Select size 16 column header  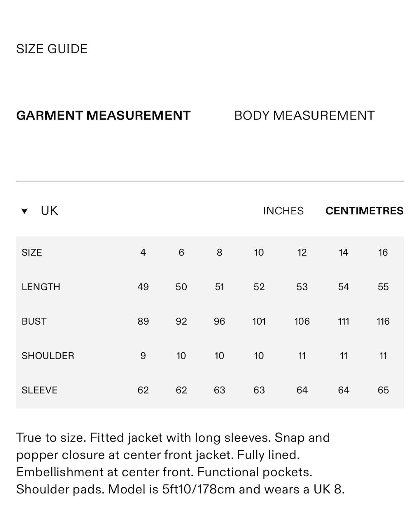pos(383,252)
